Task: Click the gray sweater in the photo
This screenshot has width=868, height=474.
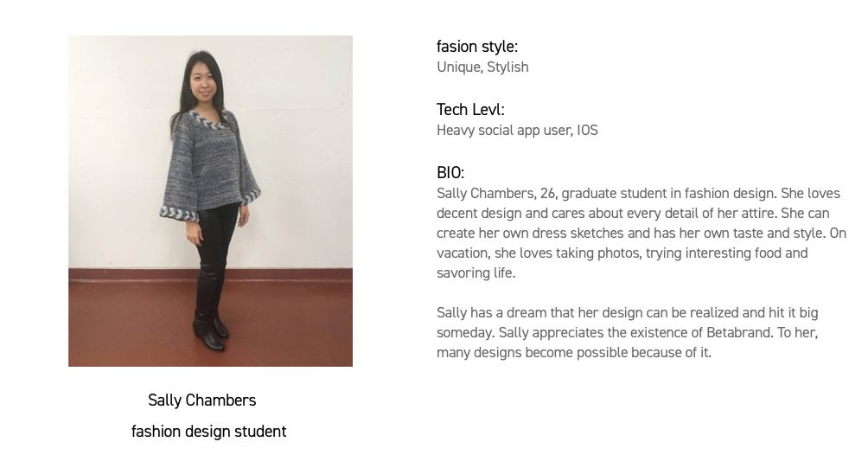Action: pyautogui.click(x=210, y=166)
